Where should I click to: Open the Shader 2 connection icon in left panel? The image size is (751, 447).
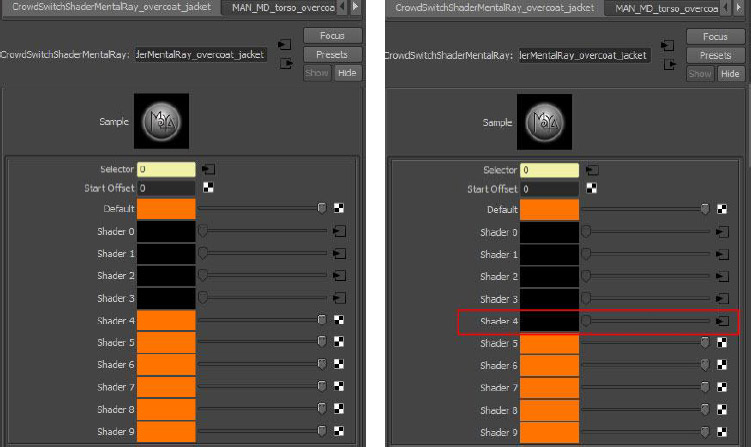coord(340,275)
